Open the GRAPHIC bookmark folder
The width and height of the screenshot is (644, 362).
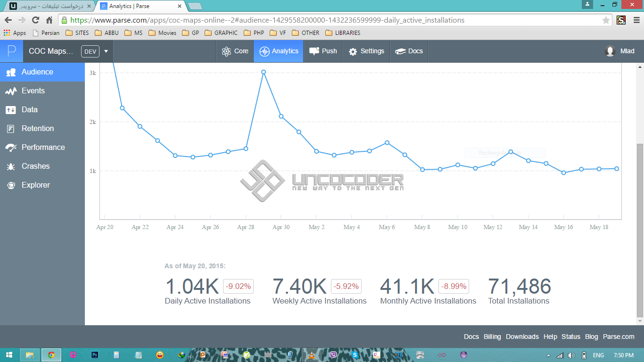tap(221, 33)
